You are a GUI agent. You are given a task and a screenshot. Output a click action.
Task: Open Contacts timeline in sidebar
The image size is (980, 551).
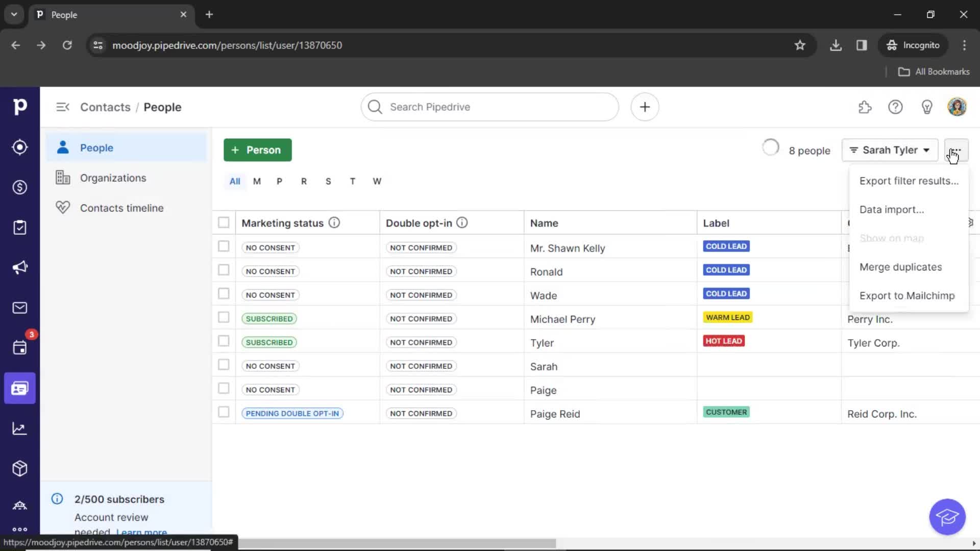tap(127, 208)
